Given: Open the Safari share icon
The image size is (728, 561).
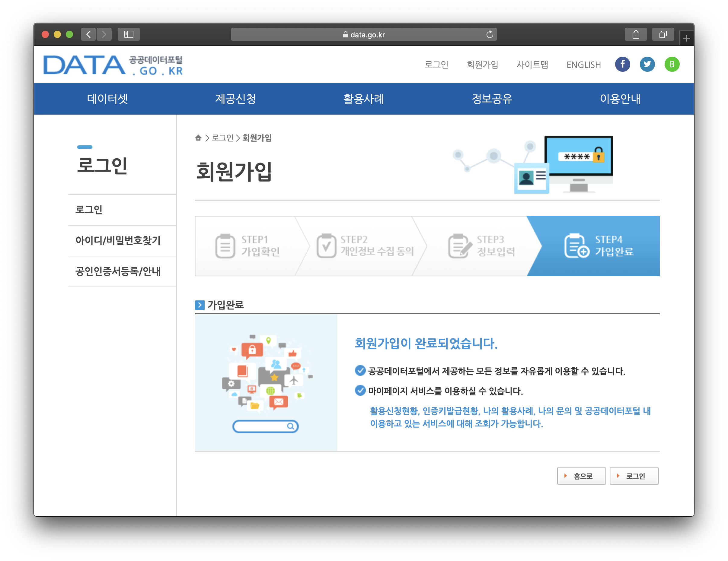Looking at the screenshot, I should (x=636, y=34).
